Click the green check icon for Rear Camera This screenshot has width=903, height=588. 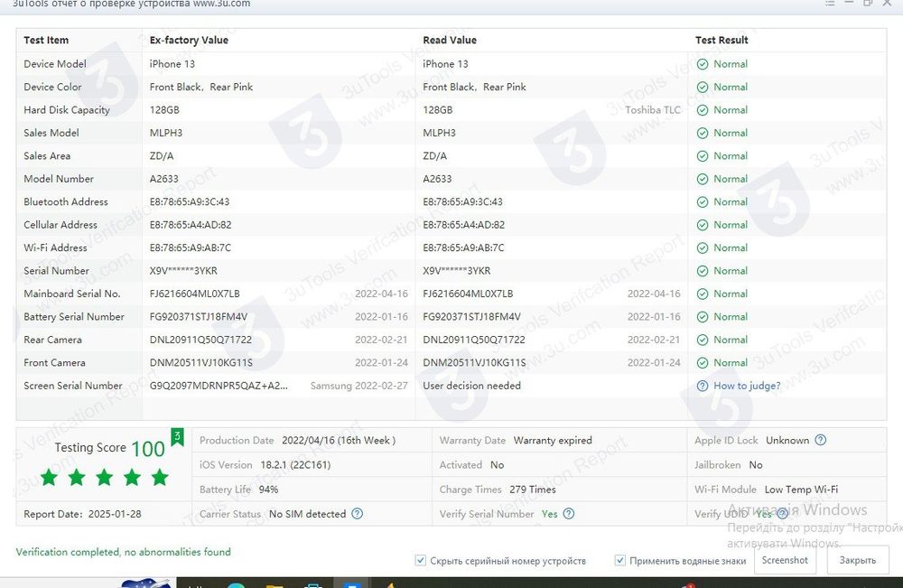tap(702, 341)
